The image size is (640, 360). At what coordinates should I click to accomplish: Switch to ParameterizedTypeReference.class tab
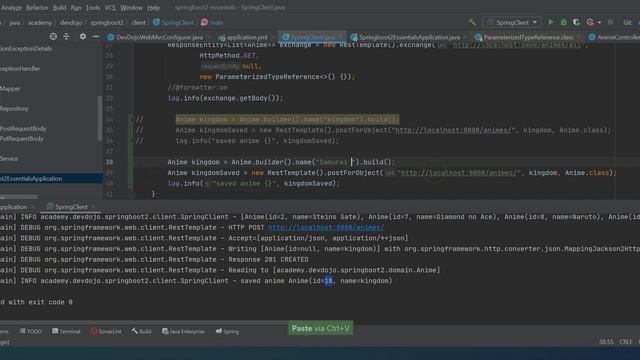point(528,37)
